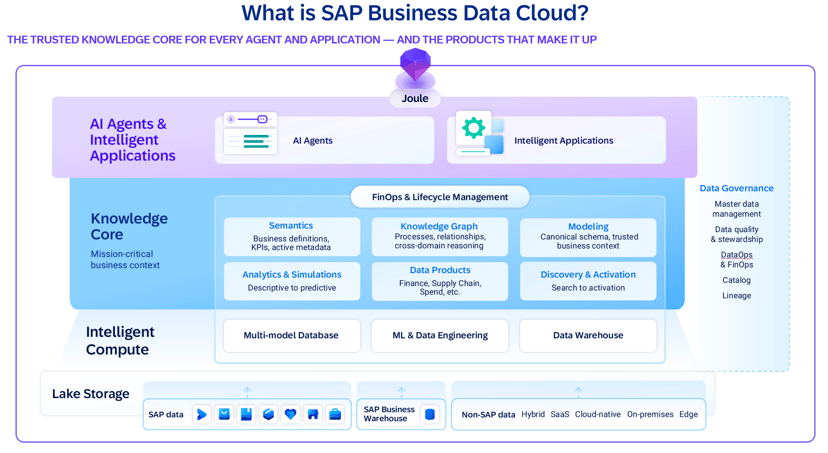Click the Cloud-native label
The image size is (828, 453).
598,414
